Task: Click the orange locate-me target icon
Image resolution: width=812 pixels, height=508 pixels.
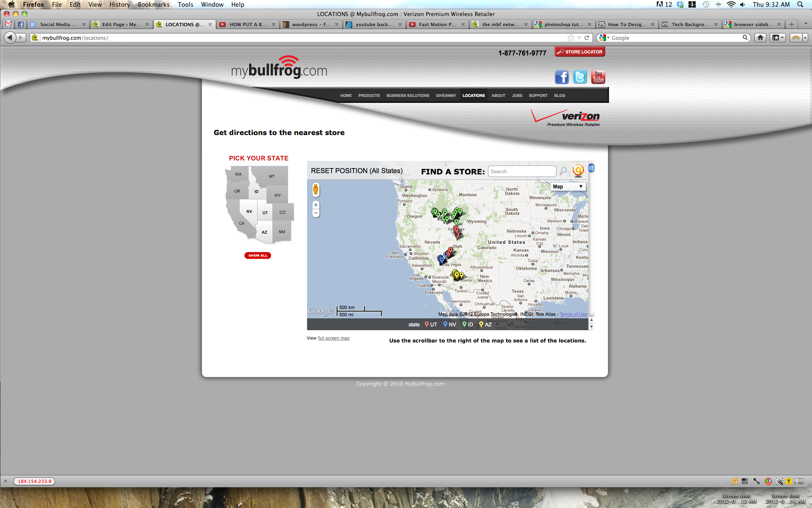Action: (578, 170)
